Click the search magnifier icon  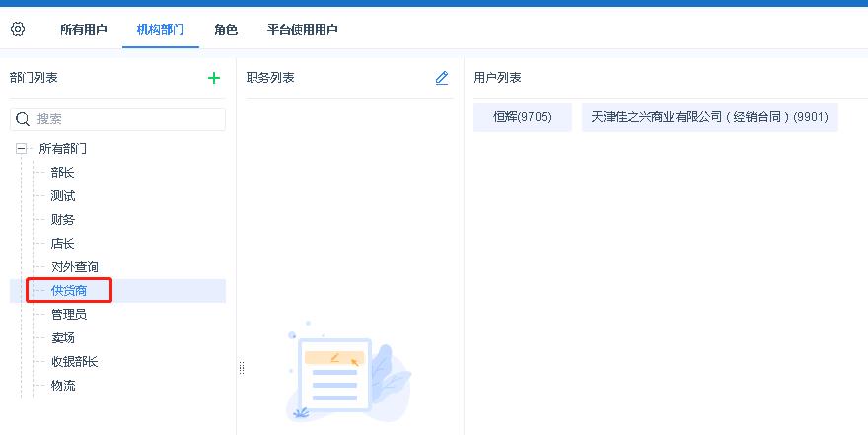[x=23, y=119]
